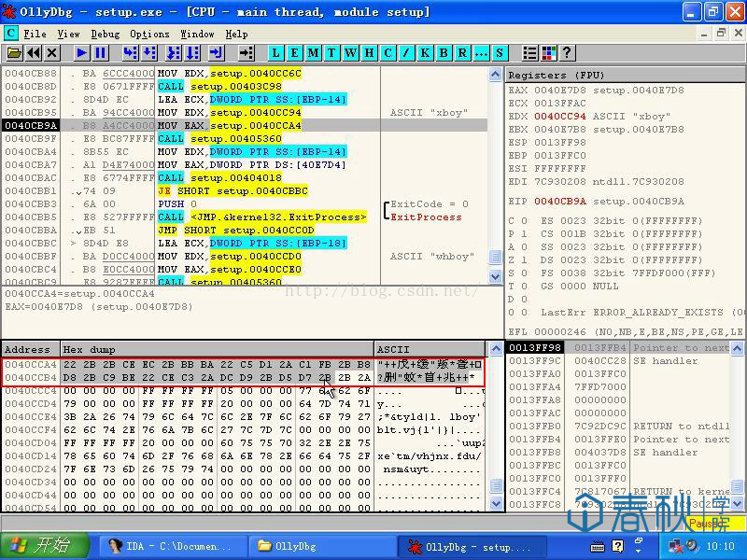Select the EAX register value
This screenshot has width=747, height=560.
point(559,90)
